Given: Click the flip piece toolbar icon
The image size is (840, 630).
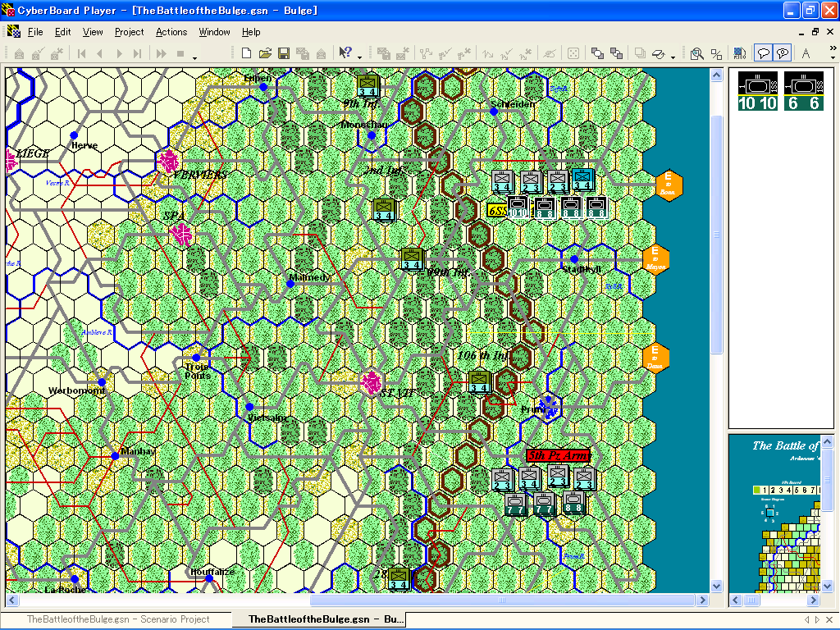Looking at the screenshot, I should 659,53.
